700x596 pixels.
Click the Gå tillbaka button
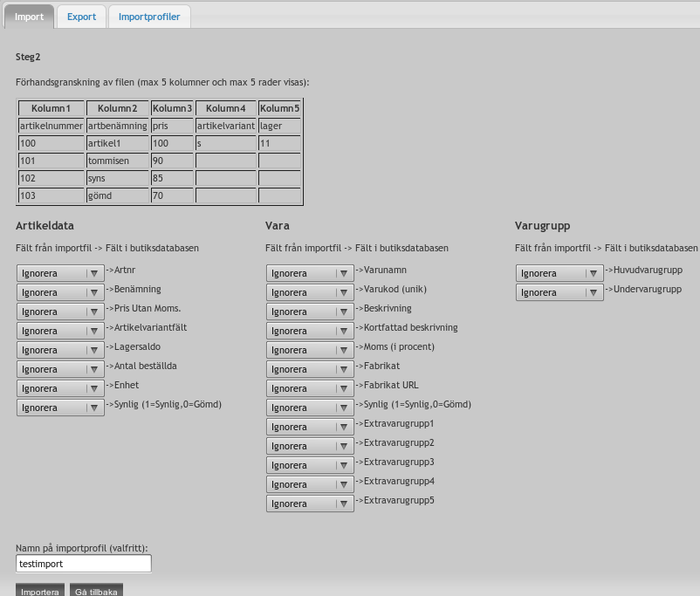pos(96,591)
